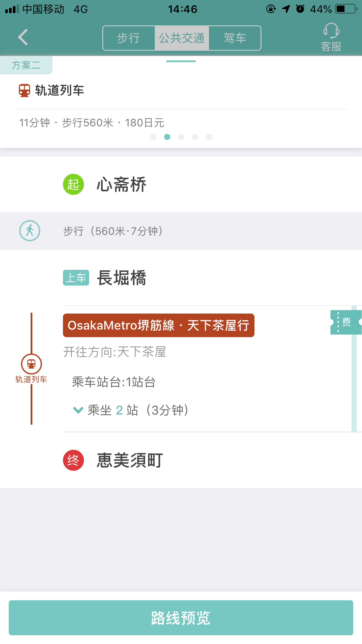Select third page indicator dot
Screen dimensions: 362x644
point(181,137)
